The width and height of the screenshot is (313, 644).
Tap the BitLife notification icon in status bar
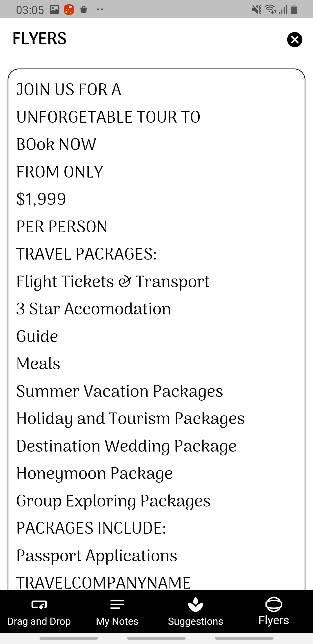(x=69, y=10)
